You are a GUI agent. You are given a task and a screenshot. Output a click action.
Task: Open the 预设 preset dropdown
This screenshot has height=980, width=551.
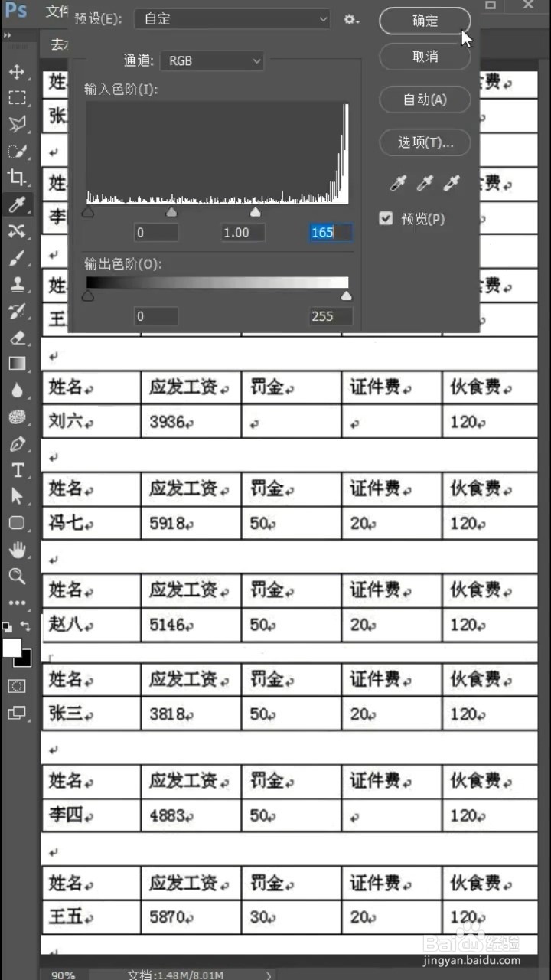(233, 19)
